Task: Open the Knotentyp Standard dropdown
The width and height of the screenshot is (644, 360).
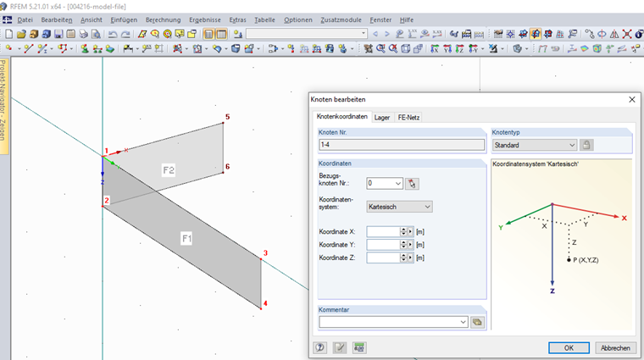Action: pos(572,145)
